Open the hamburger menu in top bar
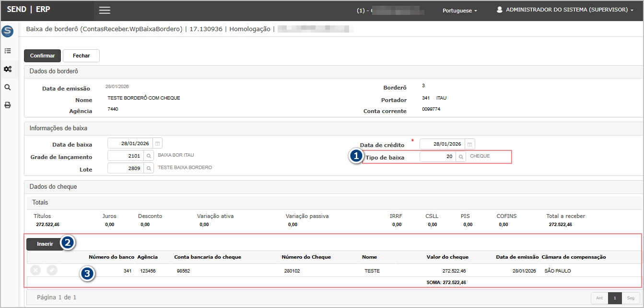This screenshot has width=644, height=308. pyautogui.click(x=105, y=10)
